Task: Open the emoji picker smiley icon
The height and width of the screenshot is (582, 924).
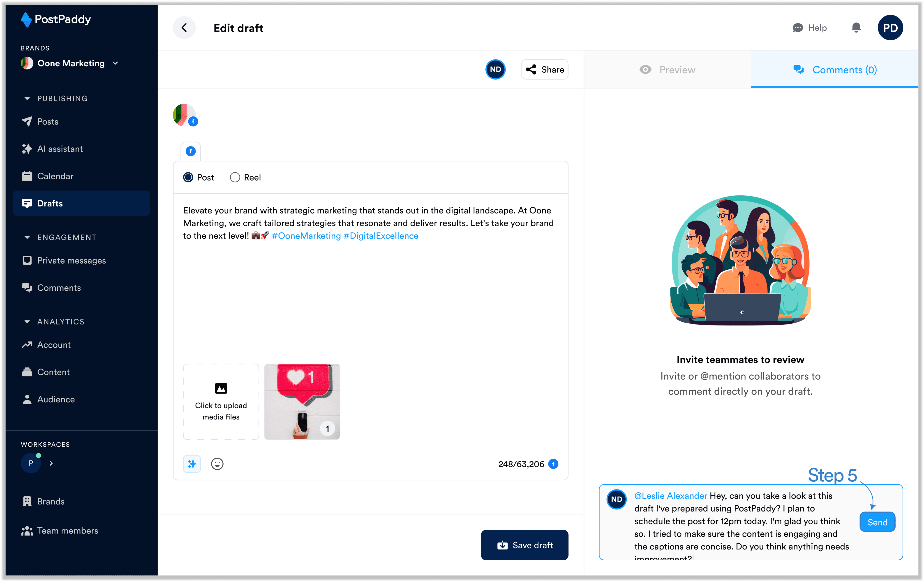Action: [x=217, y=464]
